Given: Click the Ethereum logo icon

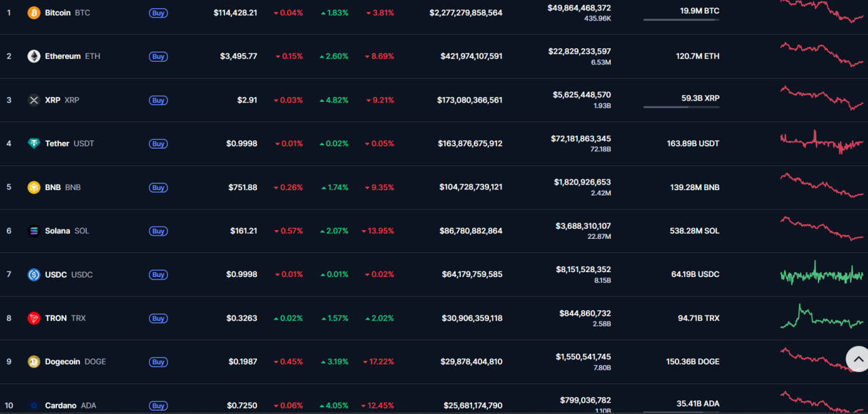Looking at the screenshot, I should [x=34, y=56].
